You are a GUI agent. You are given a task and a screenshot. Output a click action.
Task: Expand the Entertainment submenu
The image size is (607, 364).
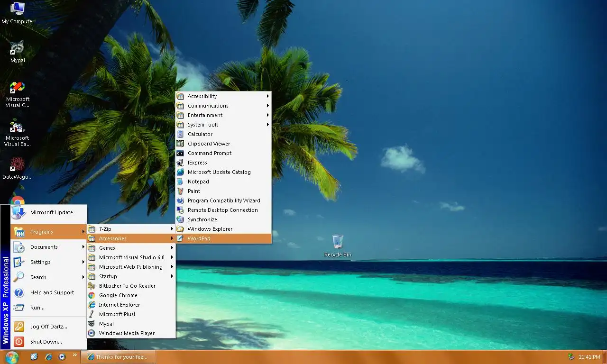(223, 115)
